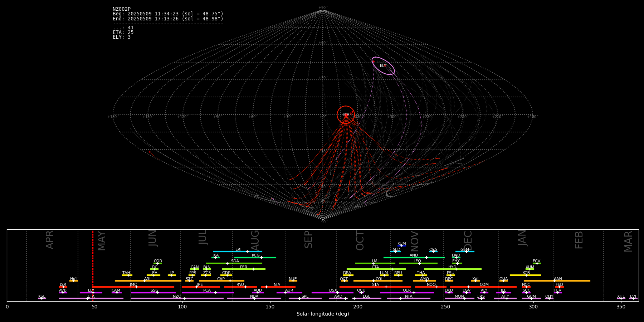Viewport: 644px width, 322px height.
Task: Click the '...: 41' sporadic count line
Action: [123, 28]
